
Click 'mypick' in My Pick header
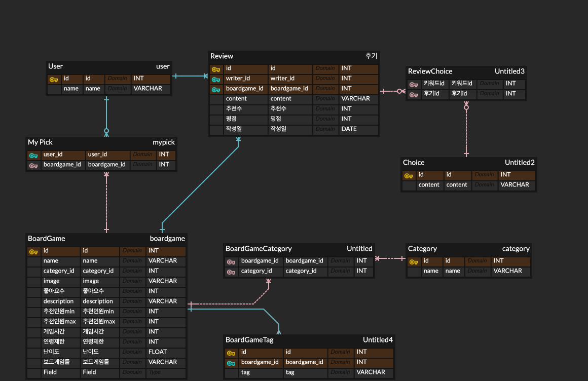pos(164,142)
